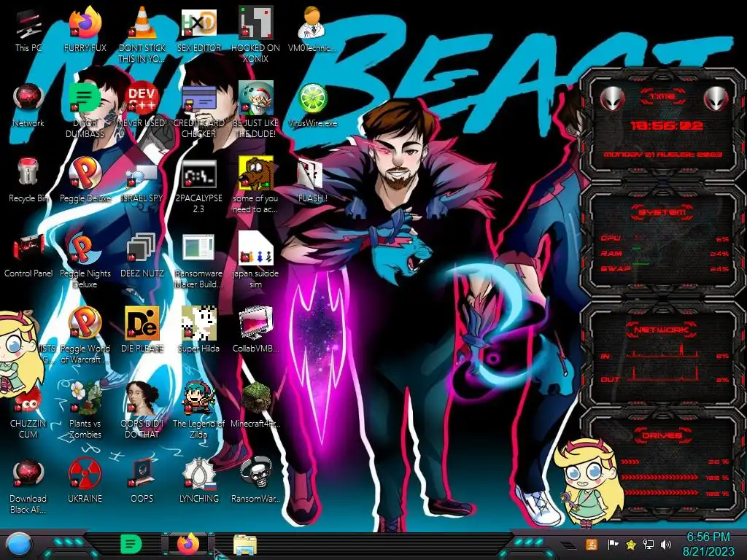This screenshot has height=560, width=747.
Task: Click the DRIVES widget header
Action: pyautogui.click(x=662, y=435)
